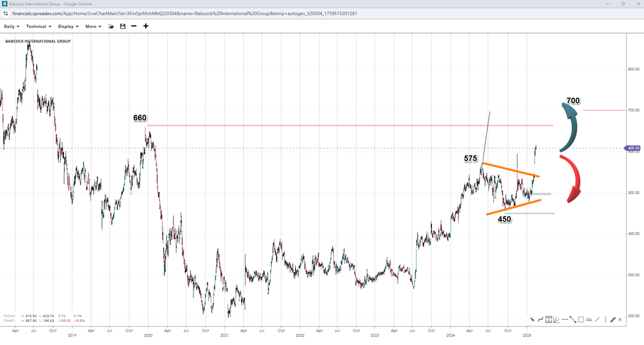The height and width of the screenshot is (345, 644).
Task: Close the drawing tools with the X
Action: [x=620, y=319]
